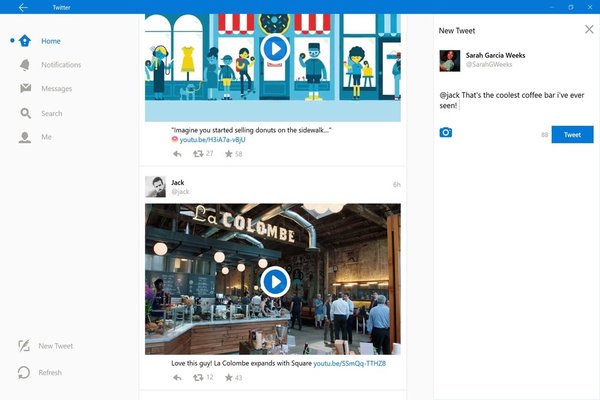Click the Refresh icon in sidebar
This screenshot has width=600, height=400.
pos(24,372)
